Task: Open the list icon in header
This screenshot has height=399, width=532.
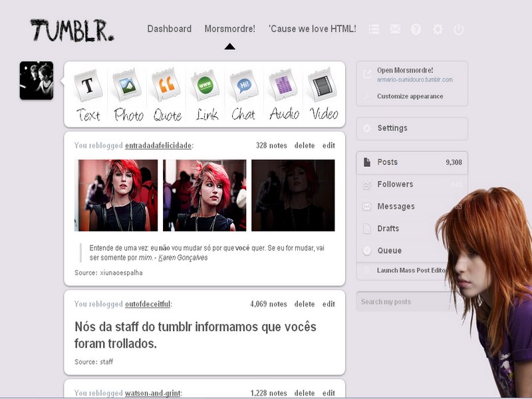Action: pos(374,29)
